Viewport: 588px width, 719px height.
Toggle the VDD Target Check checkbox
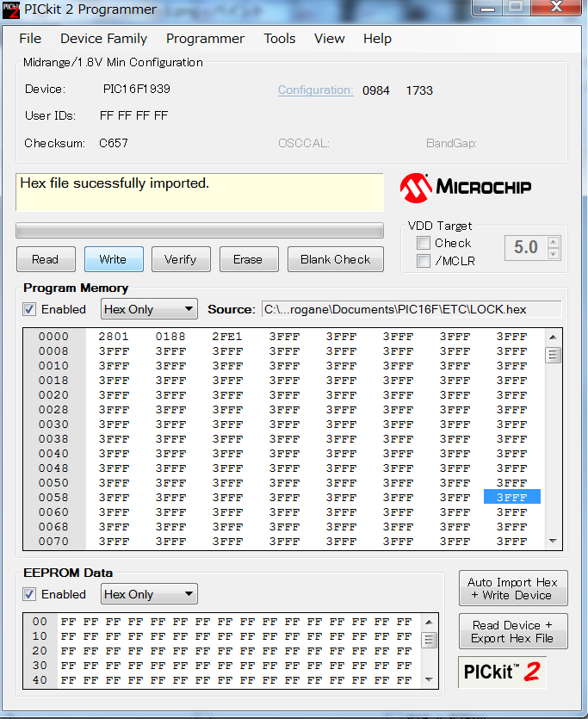(424, 243)
